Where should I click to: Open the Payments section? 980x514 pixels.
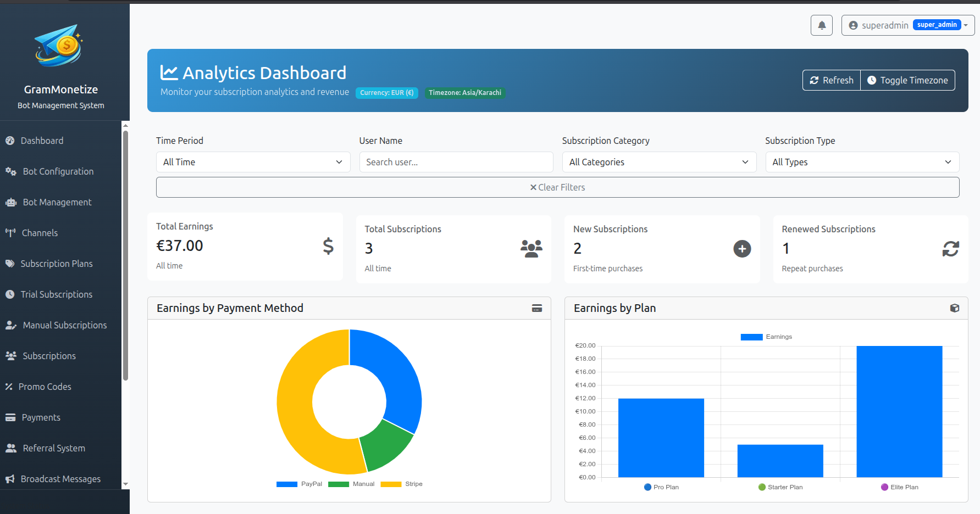coord(41,417)
